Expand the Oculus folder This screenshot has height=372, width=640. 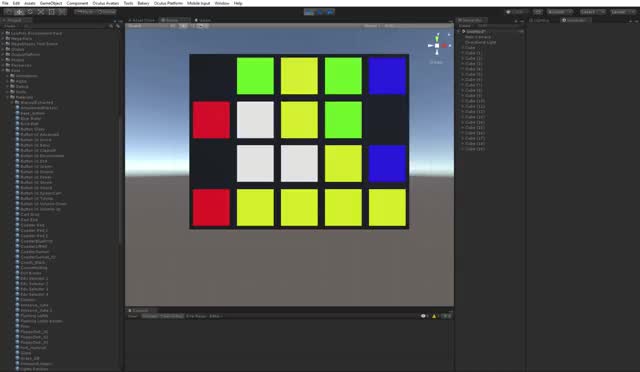(3, 49)
